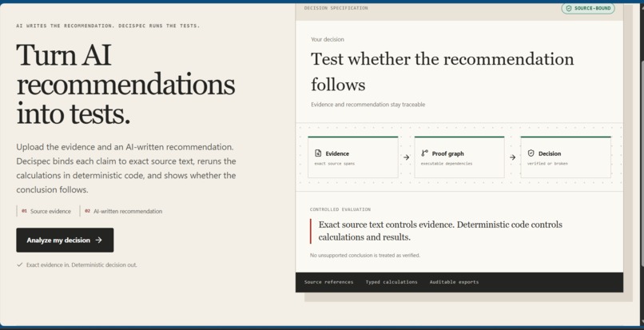Select the Auditable exports footer item
This screenshot has height=330, width=644.
coord(454,282)
